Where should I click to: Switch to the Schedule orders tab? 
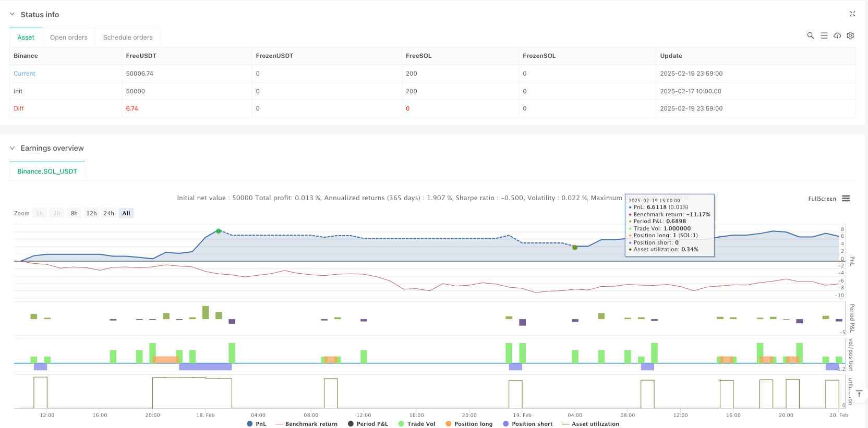(x=128, y=38)
